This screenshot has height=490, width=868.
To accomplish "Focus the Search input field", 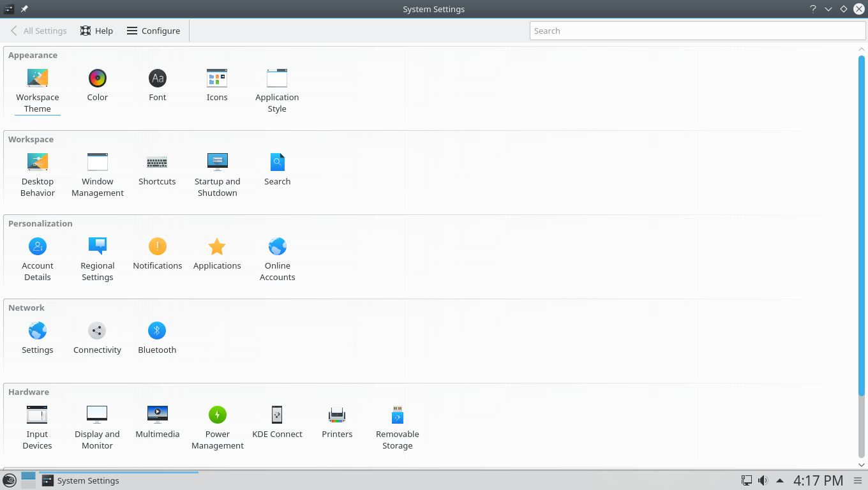I will click(698, 31).
